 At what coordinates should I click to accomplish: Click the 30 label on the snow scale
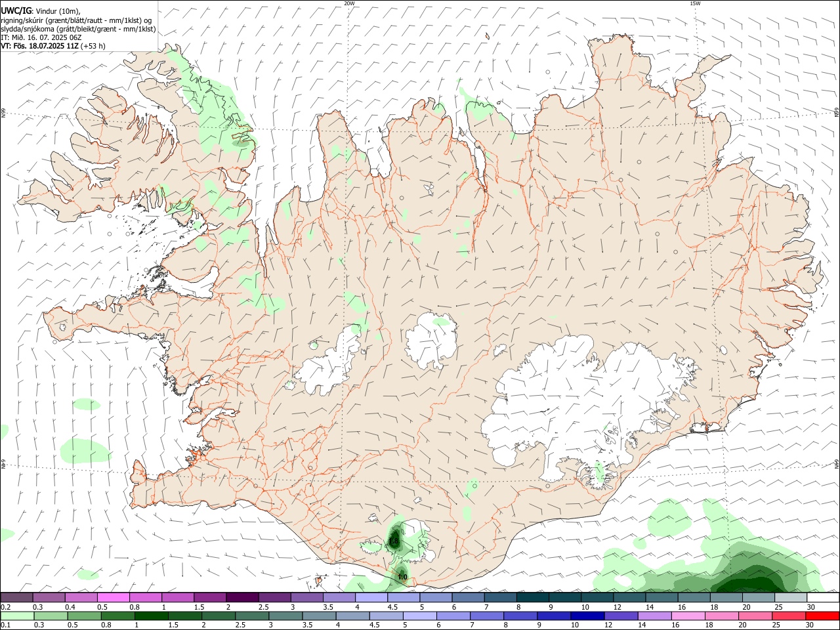tap(811, 607)
